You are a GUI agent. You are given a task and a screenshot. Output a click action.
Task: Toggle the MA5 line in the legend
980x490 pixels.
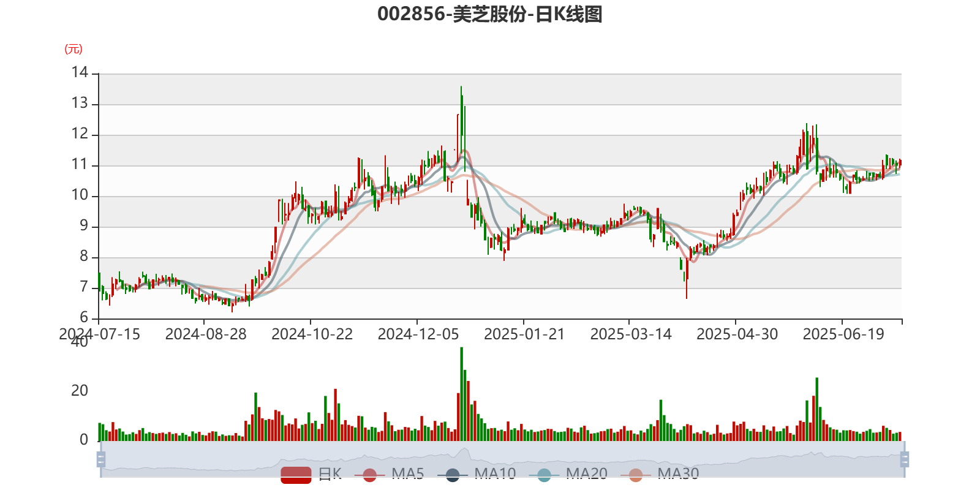coord(389,474)
